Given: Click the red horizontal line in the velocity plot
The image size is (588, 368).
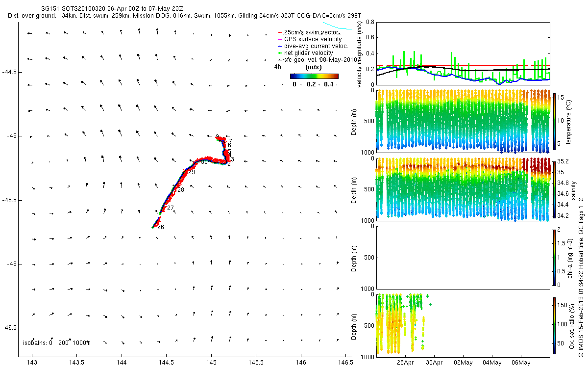Looking at the screenshot, I should click(463, 65).
